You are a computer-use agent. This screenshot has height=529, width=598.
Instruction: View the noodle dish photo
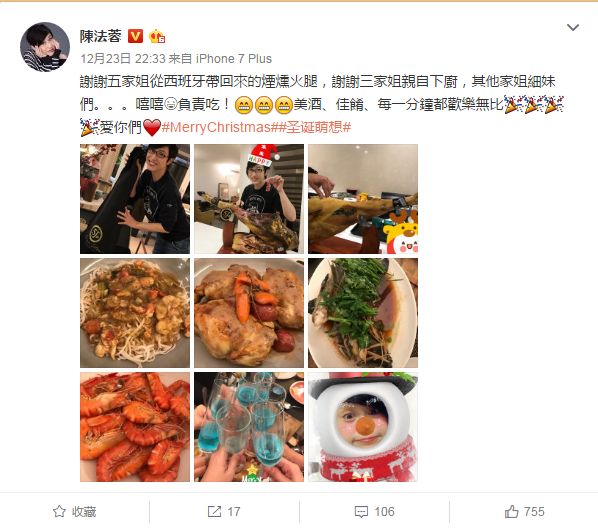(x=135, y=313)
